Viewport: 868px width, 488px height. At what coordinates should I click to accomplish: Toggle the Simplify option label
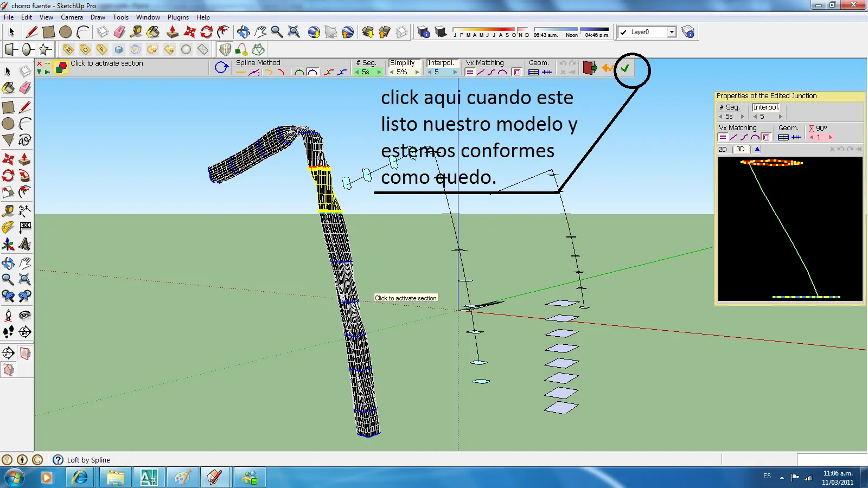coord(403,63)
